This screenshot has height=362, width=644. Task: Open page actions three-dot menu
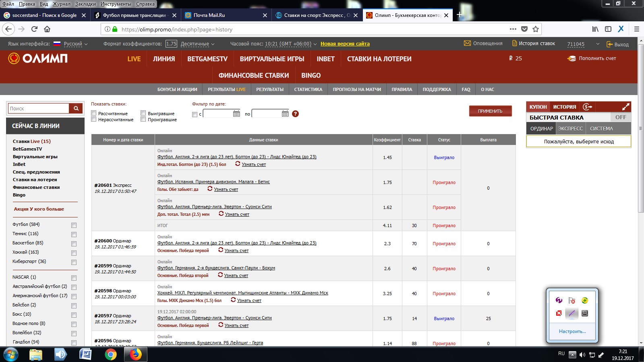(x=513, y=29)
